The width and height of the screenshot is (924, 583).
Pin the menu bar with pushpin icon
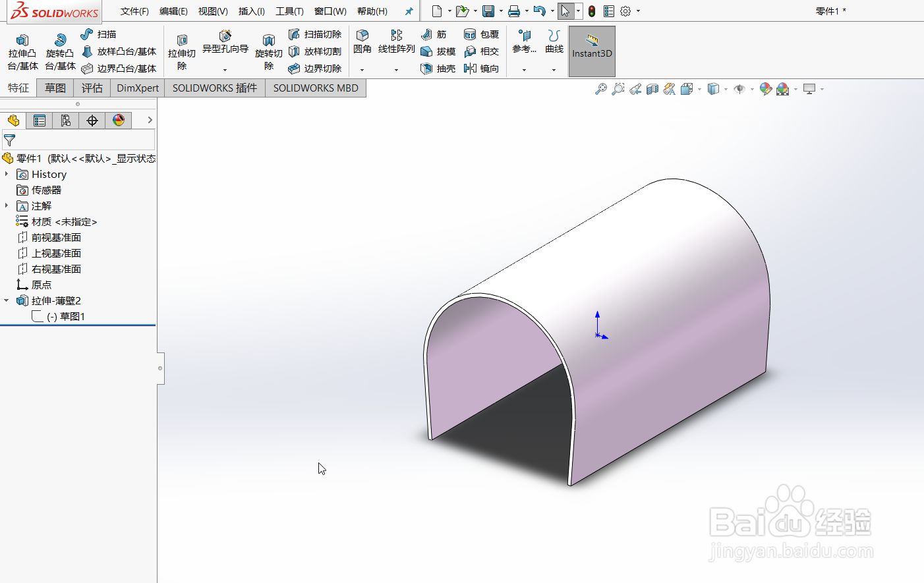click(x=409, y=11)
